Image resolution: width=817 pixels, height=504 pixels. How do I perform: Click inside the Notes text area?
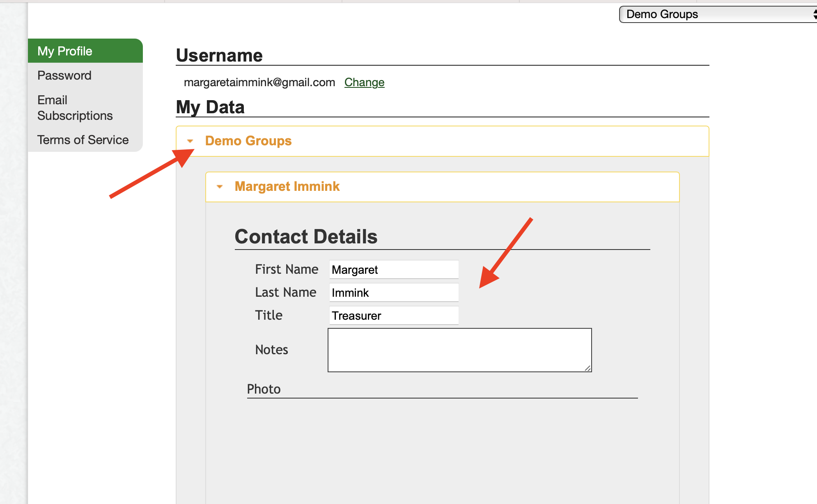click(459, 350)
